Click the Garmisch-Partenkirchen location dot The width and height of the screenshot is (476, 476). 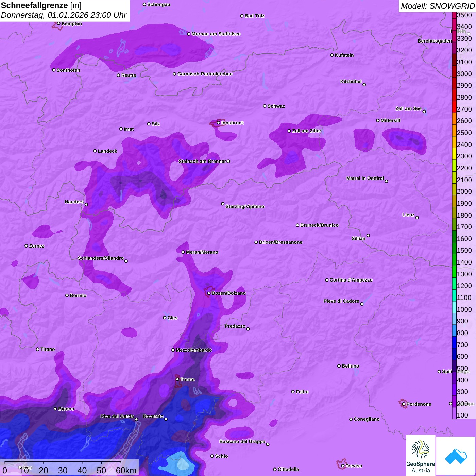[x=174, y=74]
